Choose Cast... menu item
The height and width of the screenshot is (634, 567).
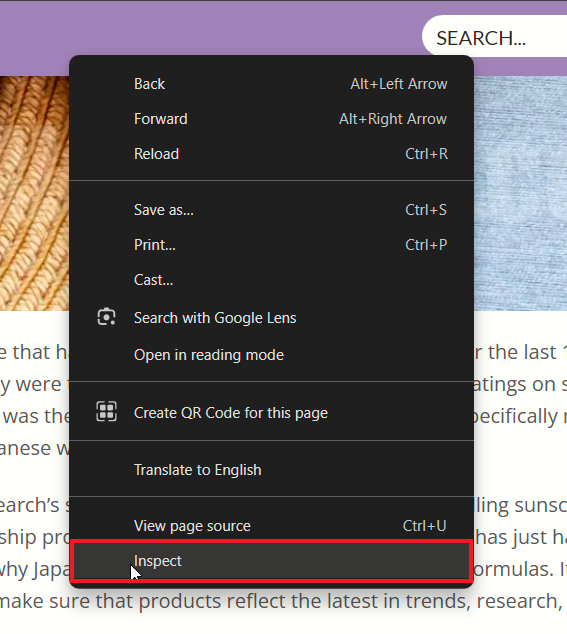(271, 280)
